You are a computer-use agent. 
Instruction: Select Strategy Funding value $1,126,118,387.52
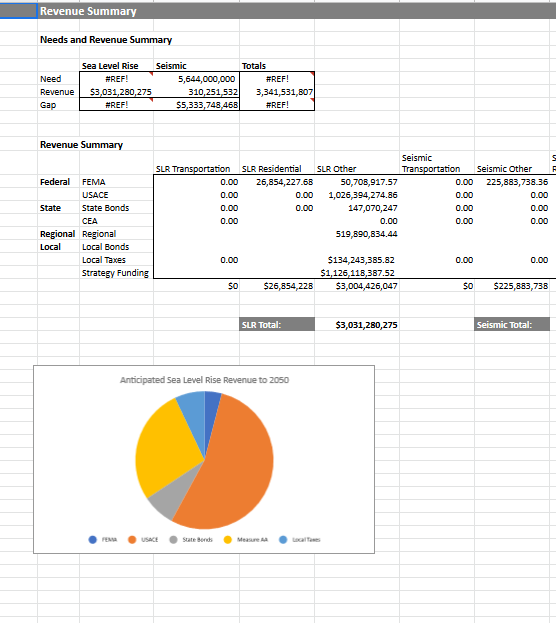click(357, 273)
